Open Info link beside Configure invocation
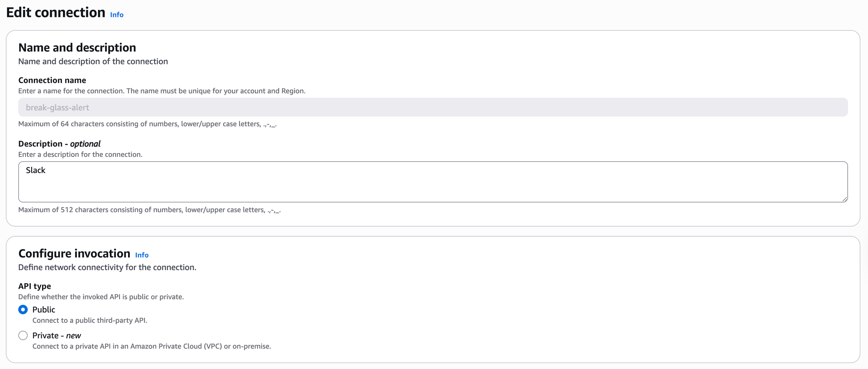 pyautogui.click(x=142, y=255)
